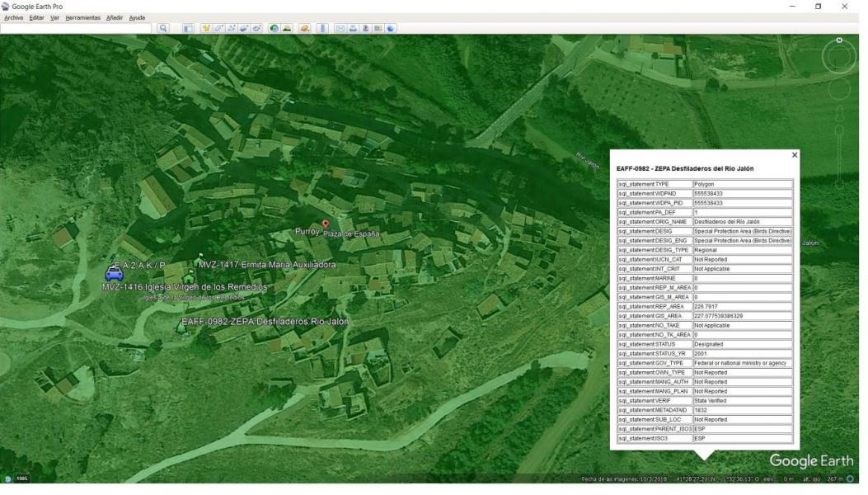Click the Purroy Plaza de España placemark pin
The image size is (868, 495).
(x=326, y=224)
